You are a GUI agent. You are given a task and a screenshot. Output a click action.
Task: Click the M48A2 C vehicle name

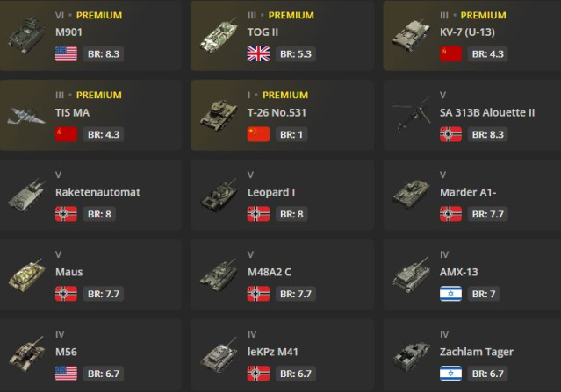(x=269, y=272)
